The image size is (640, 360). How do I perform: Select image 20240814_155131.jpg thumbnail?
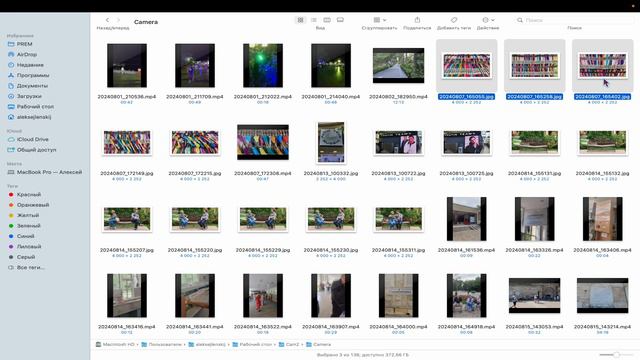click(x=535, y=142)
